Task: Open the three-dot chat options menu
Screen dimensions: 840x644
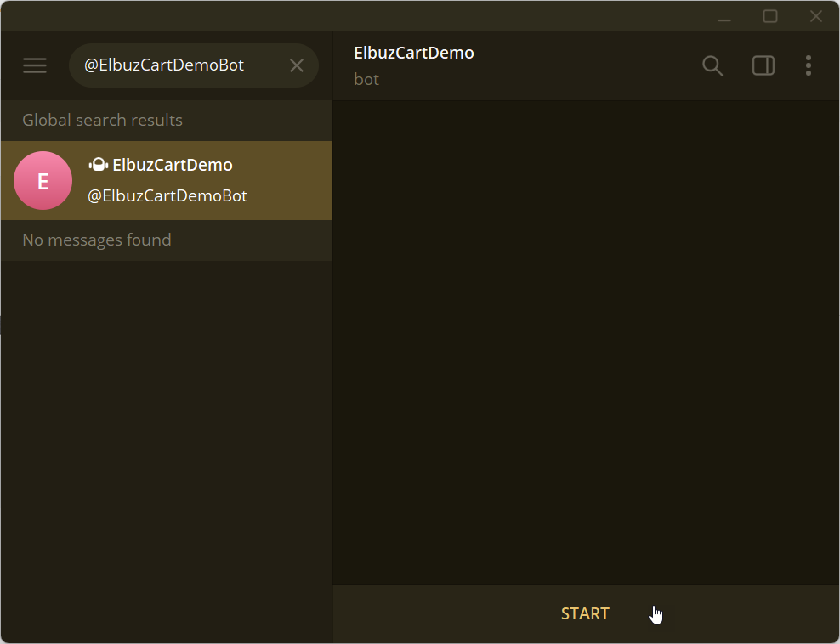Action: click(808, 65)
